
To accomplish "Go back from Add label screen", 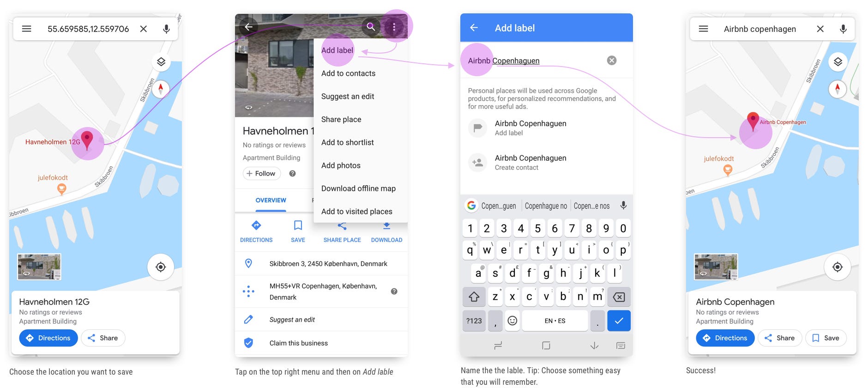I will click(474, 28).
